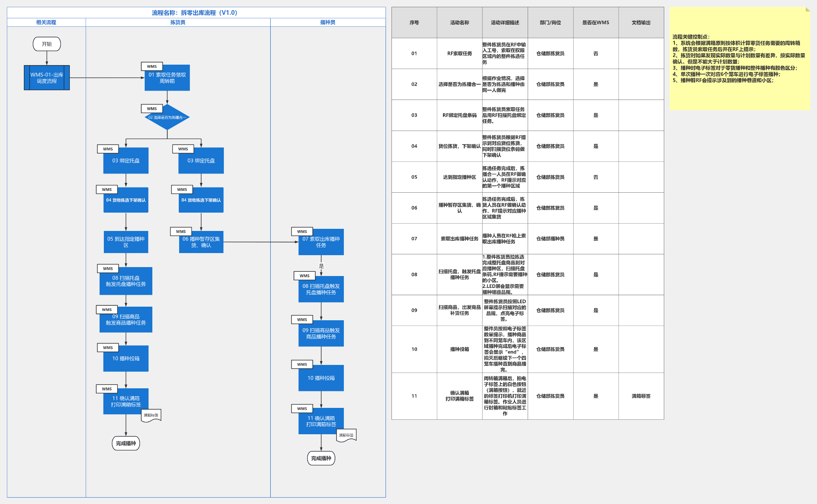Select the 01 索取任务领取周转箱 process box
Viewport: 817px width, 504px height.
[x=167, y=79]
